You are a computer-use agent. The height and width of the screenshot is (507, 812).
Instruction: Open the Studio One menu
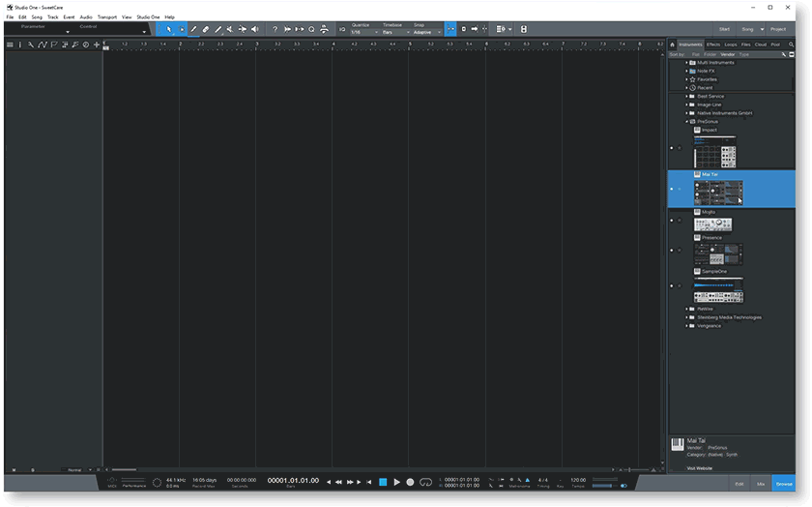148,17
